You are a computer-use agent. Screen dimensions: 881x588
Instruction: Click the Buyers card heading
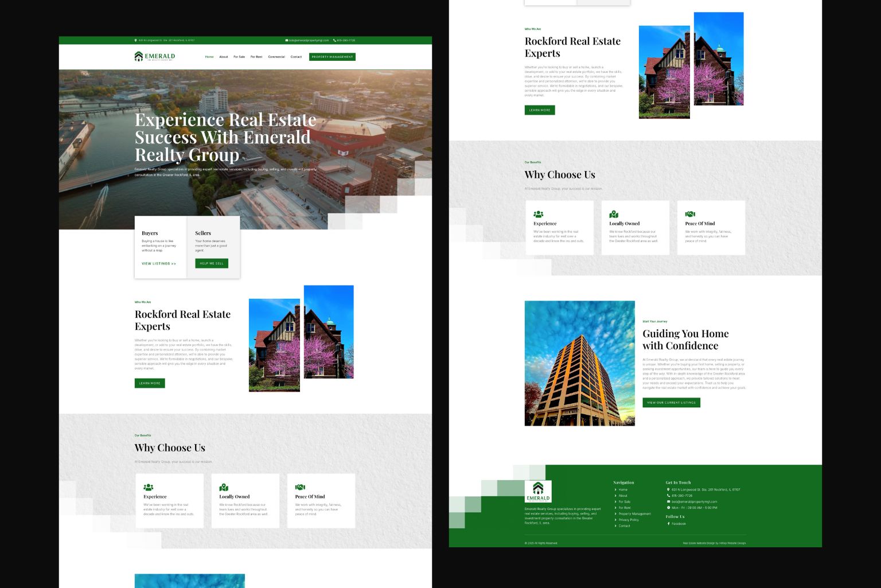tap(150, 233)
